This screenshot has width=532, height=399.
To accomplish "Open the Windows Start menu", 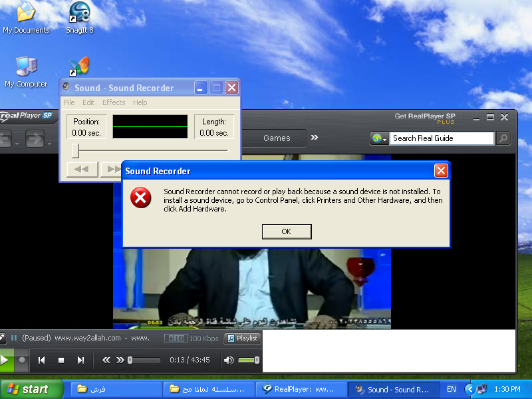I will click(x=31, y=389).
